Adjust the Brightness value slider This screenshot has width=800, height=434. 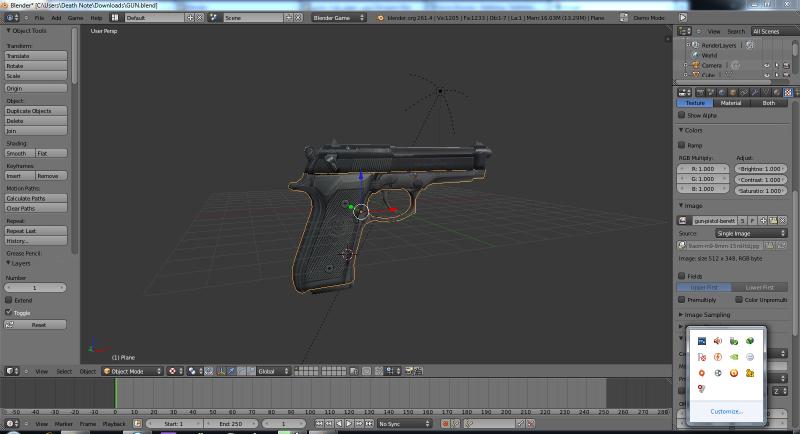(x=760, y=168)
